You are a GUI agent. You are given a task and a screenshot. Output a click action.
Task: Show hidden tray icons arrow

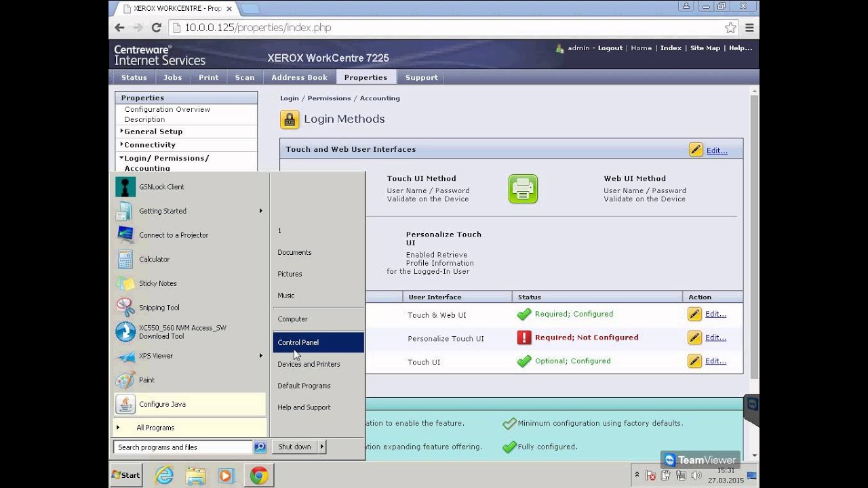click(637, 474)
